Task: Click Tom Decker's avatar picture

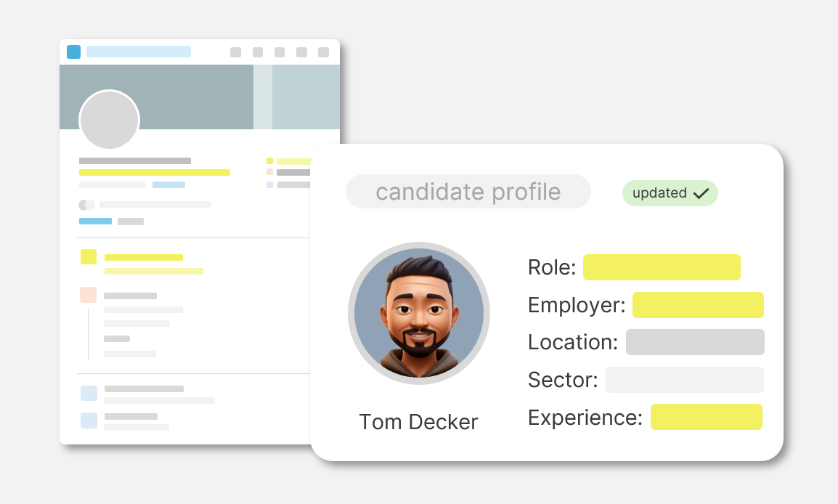Action: (x=419, y=313)
